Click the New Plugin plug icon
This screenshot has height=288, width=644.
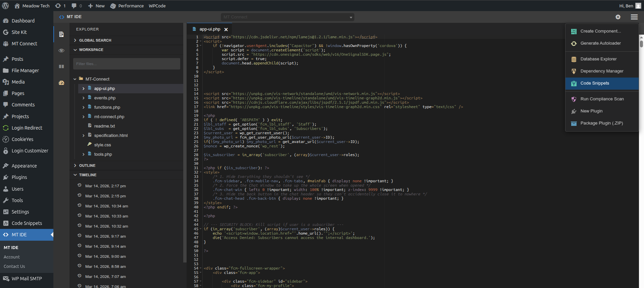click(574, 111)
